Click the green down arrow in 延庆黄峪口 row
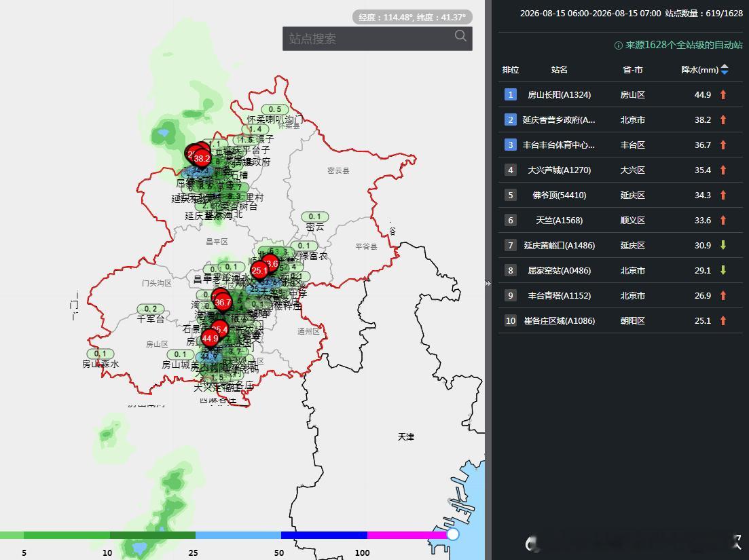This screenshot has width=749, height=560. click(x=723, y=246)
